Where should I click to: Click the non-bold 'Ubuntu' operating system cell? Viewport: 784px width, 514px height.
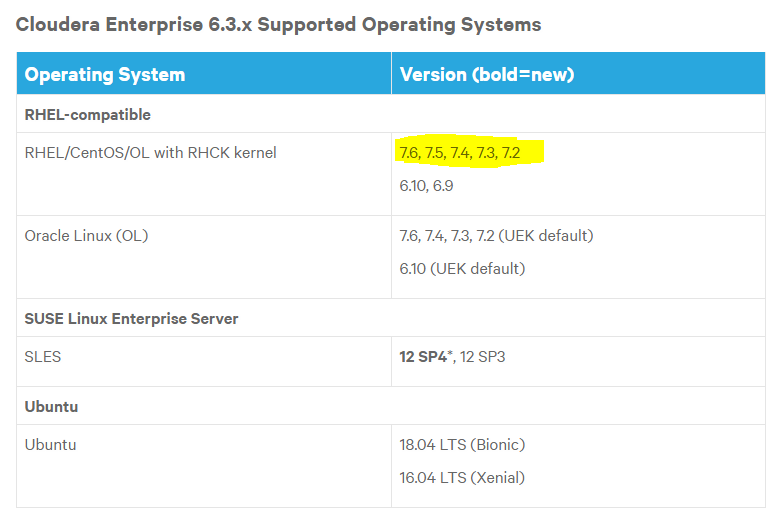click(204, 466)
